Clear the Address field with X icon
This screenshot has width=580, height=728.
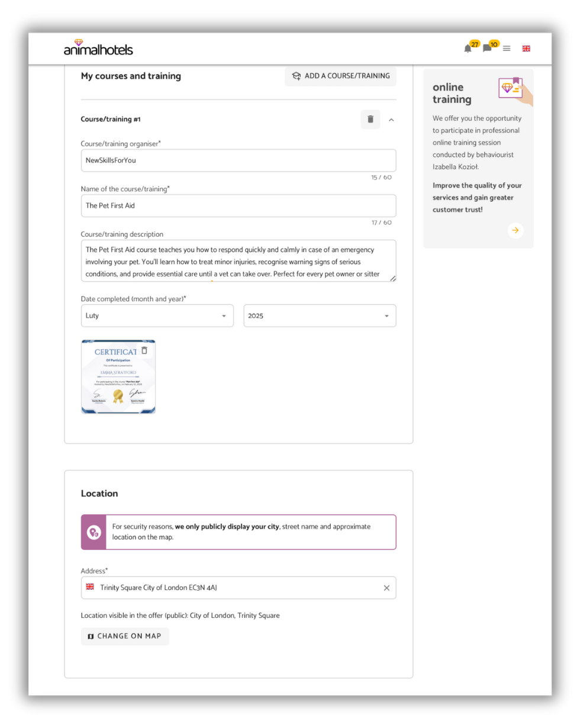(x=386, y=588)
